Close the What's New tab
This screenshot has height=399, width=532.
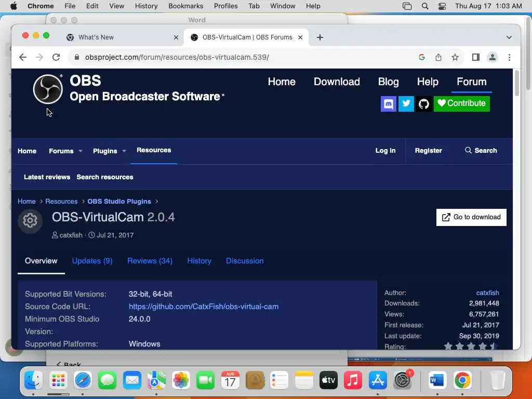176,37
